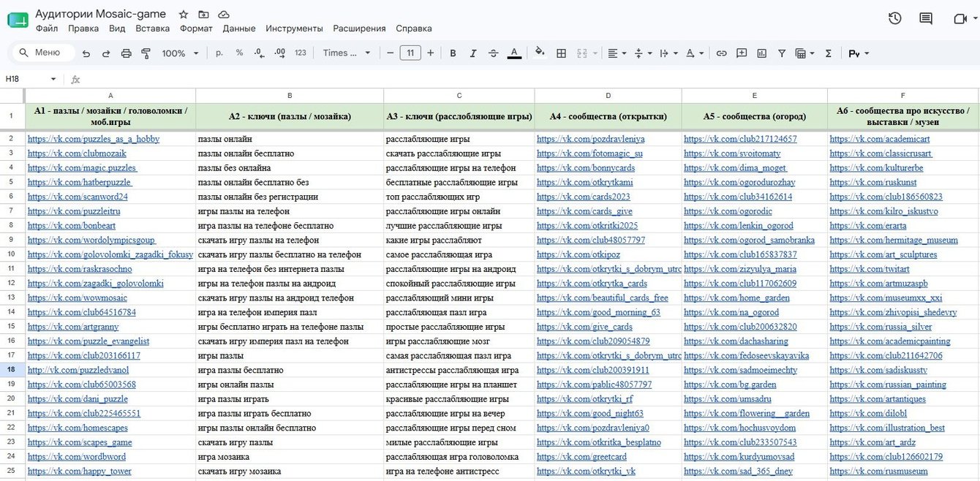Click the print icon
Image resolution: width=980 pixels, height=481 pixels.
click(126, 53)
